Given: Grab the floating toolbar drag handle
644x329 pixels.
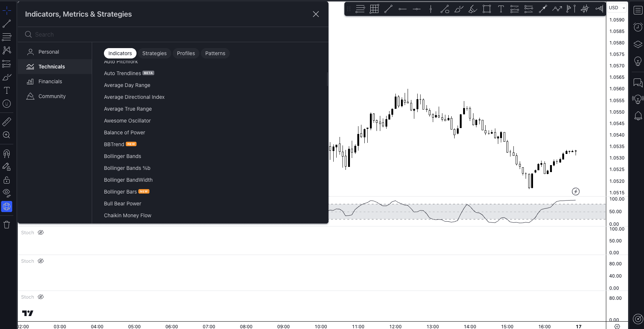Looking at the screenshot, I should pos(348,9).
